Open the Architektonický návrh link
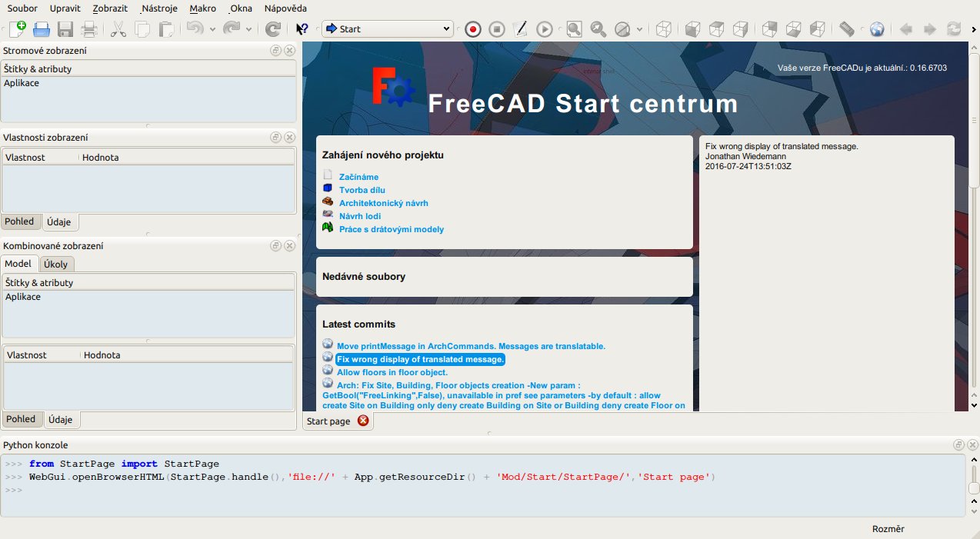 click(x=384, y=203)
